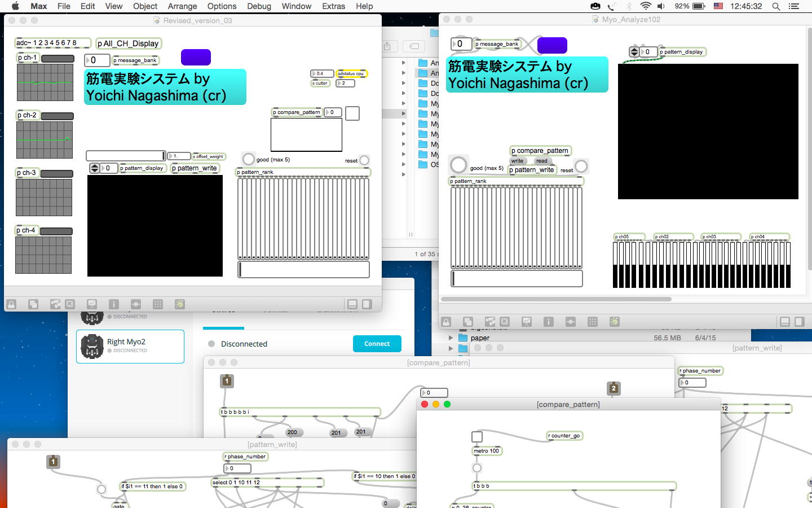Screen dimensions: 812x508
Task: Toggle the grid icon in Revised_version_03
Action: tap(158, 304)
